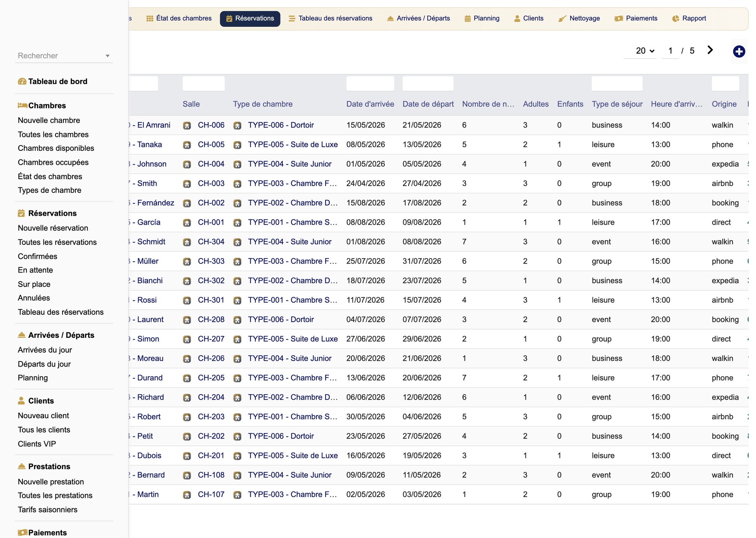The image size is (756, 538).
Task: Open Confirmées reservations link
Action: pyautogui.click(x=37, y=256)
